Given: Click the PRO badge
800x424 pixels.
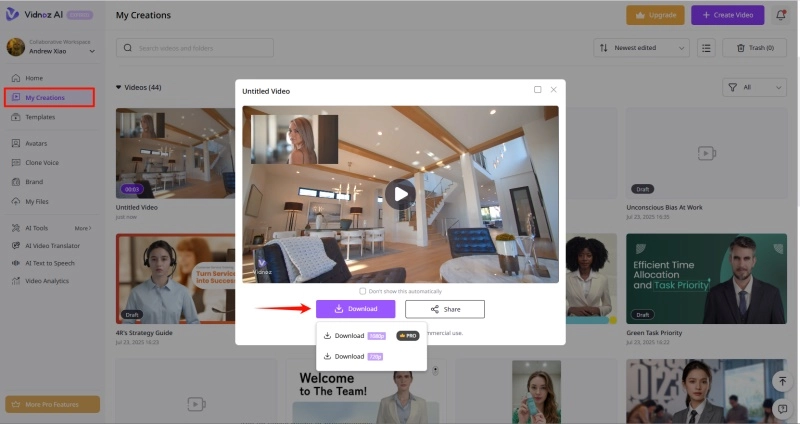Looking at the screenshot, I should coord(408,336).
